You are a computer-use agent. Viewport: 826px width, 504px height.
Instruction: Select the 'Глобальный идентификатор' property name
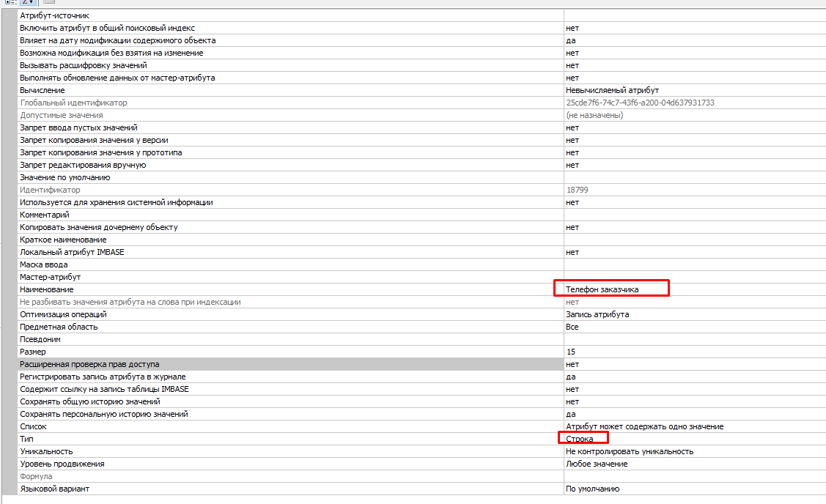73,103
